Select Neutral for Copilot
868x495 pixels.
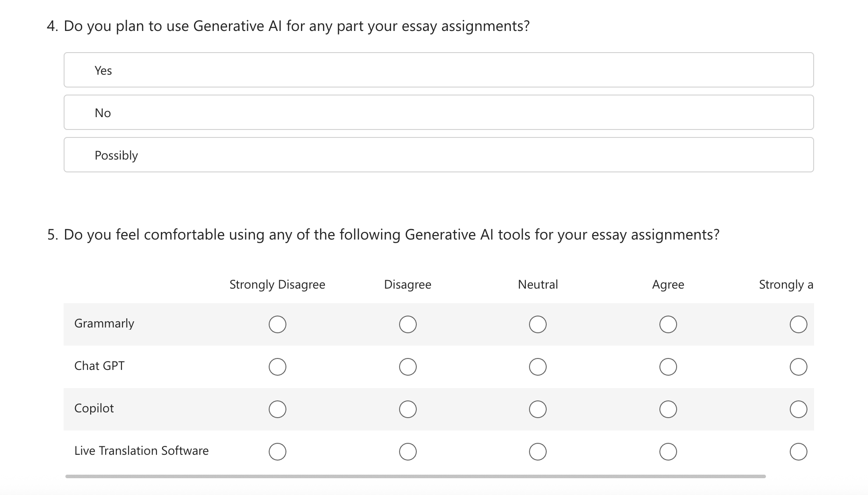(537, 409)
